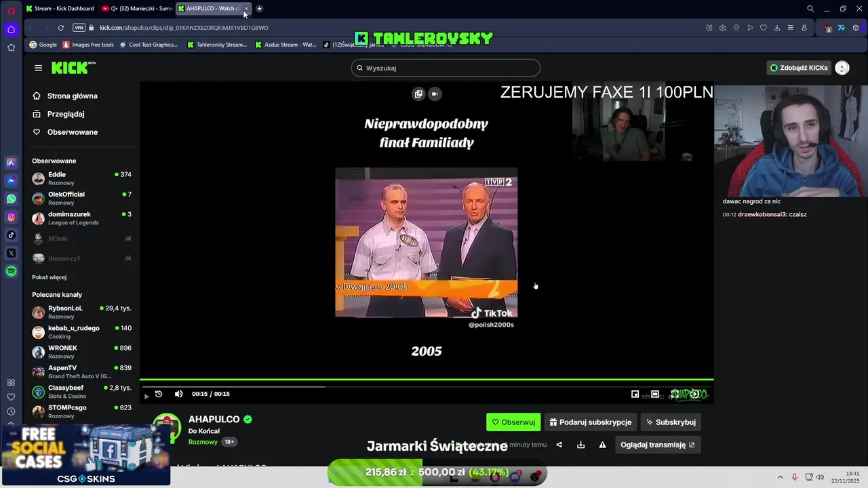This screenshot has height=488, width=868.
Task: Click the Obserwuj follow button
Action: [x=513, y=422]
